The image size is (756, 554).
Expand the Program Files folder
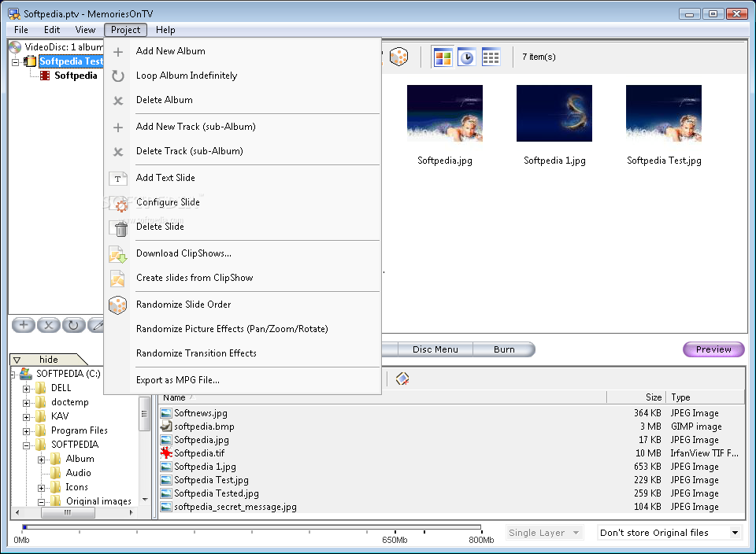click(x=27, y=431)
